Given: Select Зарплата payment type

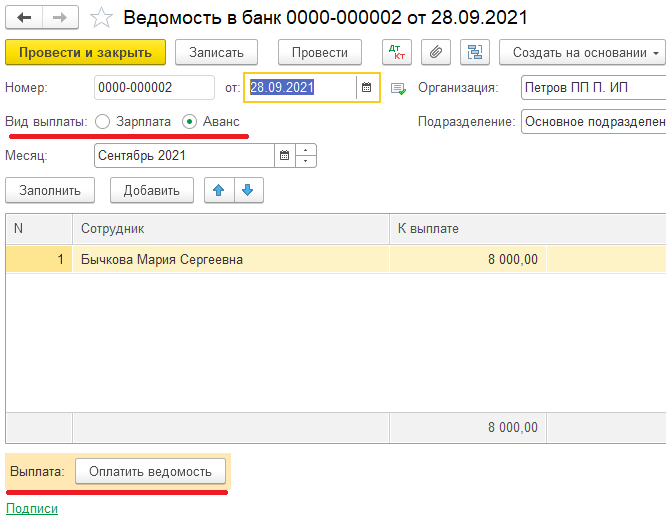Looking at the screenshot, I should (103, 121).
